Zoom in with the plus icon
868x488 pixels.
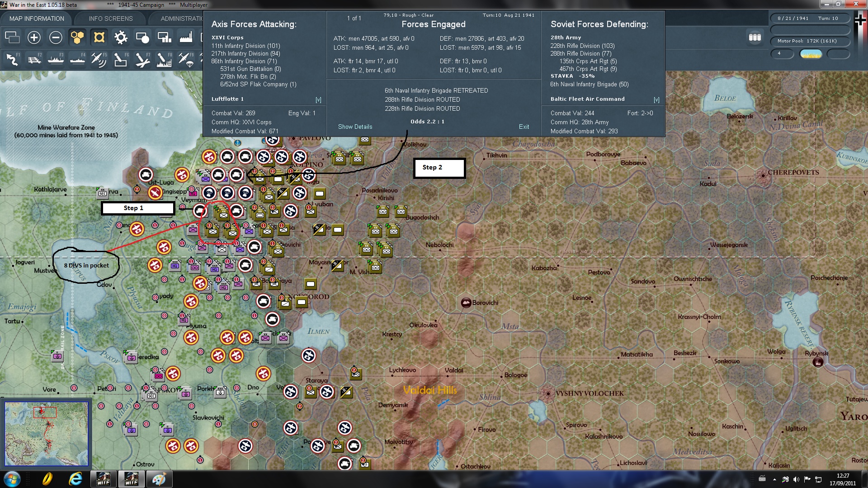(x=34, y=38)
